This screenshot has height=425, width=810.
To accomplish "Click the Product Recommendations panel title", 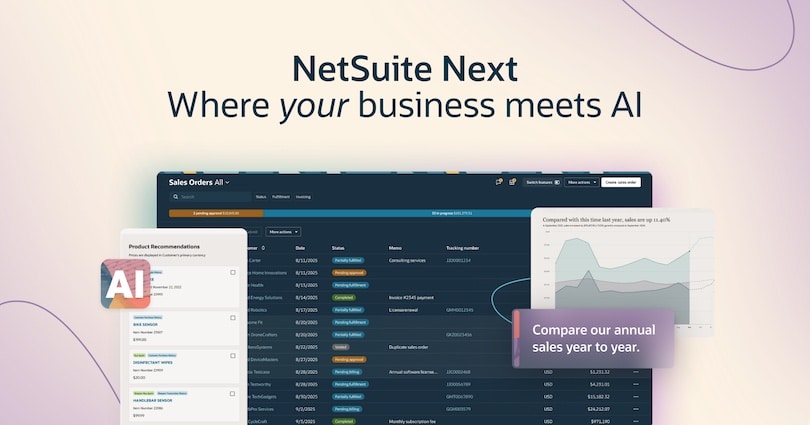I will 164,247.
